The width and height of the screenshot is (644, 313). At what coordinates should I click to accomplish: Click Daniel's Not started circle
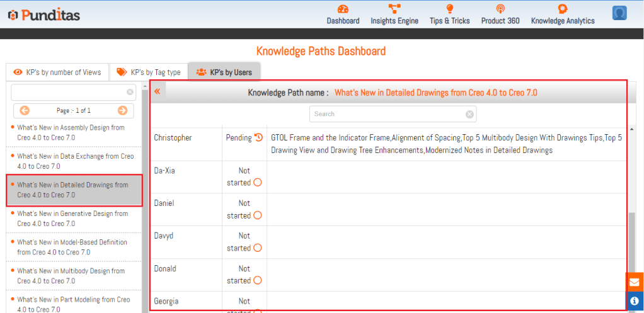pyautogui.click(x=257, y=215)
